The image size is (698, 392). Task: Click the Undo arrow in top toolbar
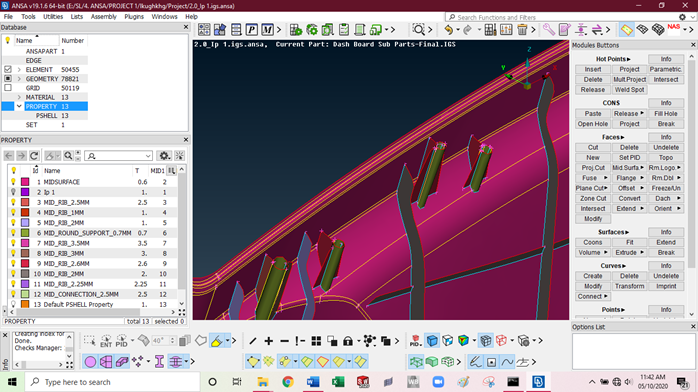pos(448,30)
